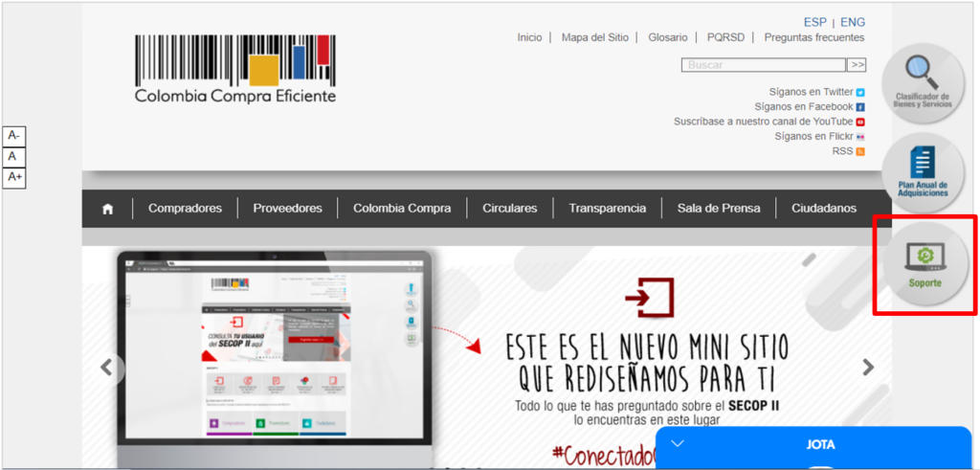Image resolution: width=980 pixels, height=470 pixels.
Task: Show next slide with right arrow
Action: [x=868, y=367]
